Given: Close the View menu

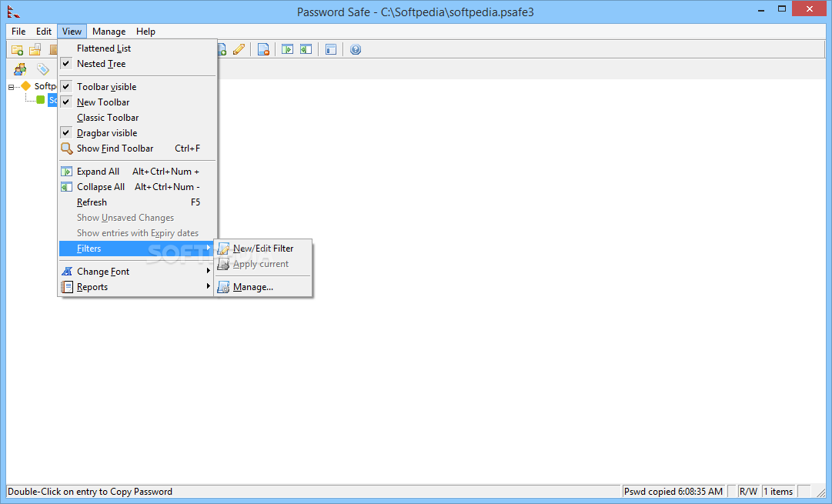Looking at the screenshot, I should [x=72, y=32].
